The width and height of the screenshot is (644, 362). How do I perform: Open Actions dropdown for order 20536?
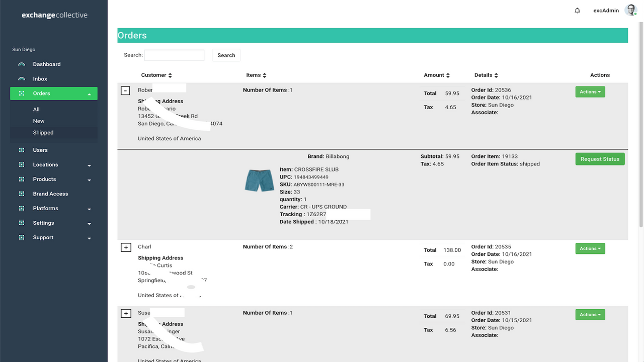[x=590, y=92]
